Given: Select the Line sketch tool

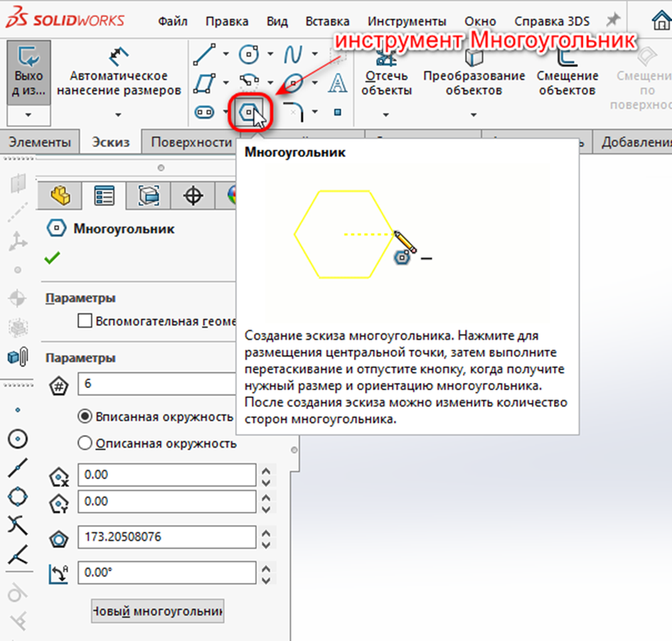Looking at the screenshot, I should tap(204, 55).
